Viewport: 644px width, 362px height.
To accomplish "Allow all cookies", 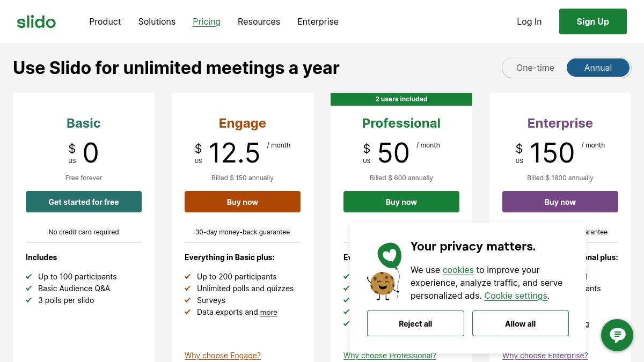I will coord(520,323).
